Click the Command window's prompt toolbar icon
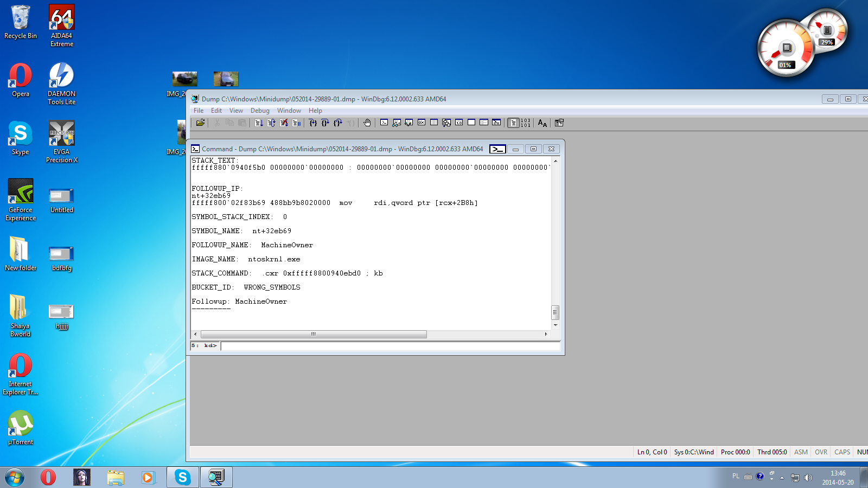This screenshot has width=868, height=488. click(x=497, y=149)
